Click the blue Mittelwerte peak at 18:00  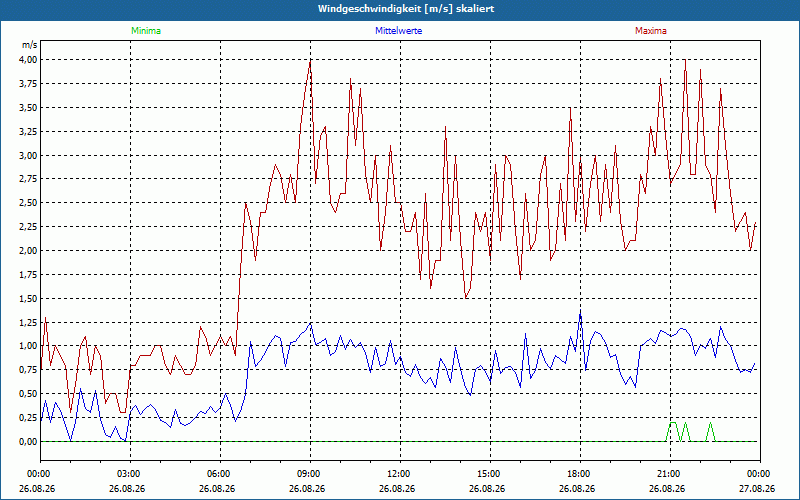click(580, 311)
